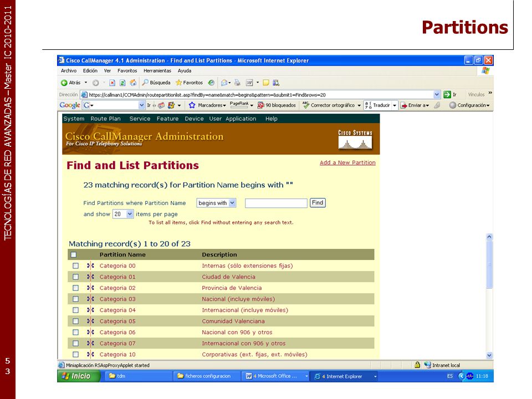
Task: Open the Herramientas menu
Action: (x=157, y=70)
